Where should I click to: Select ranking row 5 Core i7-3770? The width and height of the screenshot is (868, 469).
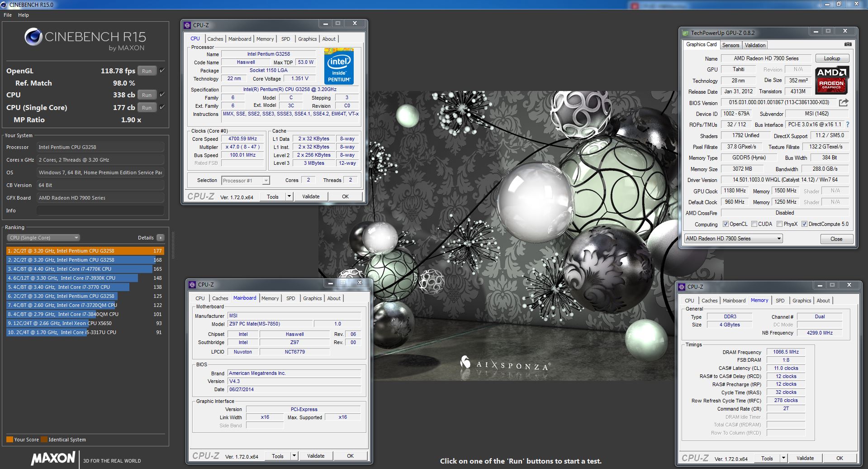point(85,287)
